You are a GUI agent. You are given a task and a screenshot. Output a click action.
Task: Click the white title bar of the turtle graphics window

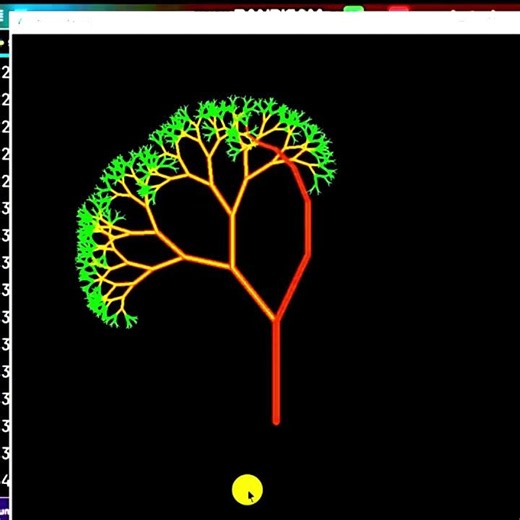pyautogui.click(x=265, y=22)
